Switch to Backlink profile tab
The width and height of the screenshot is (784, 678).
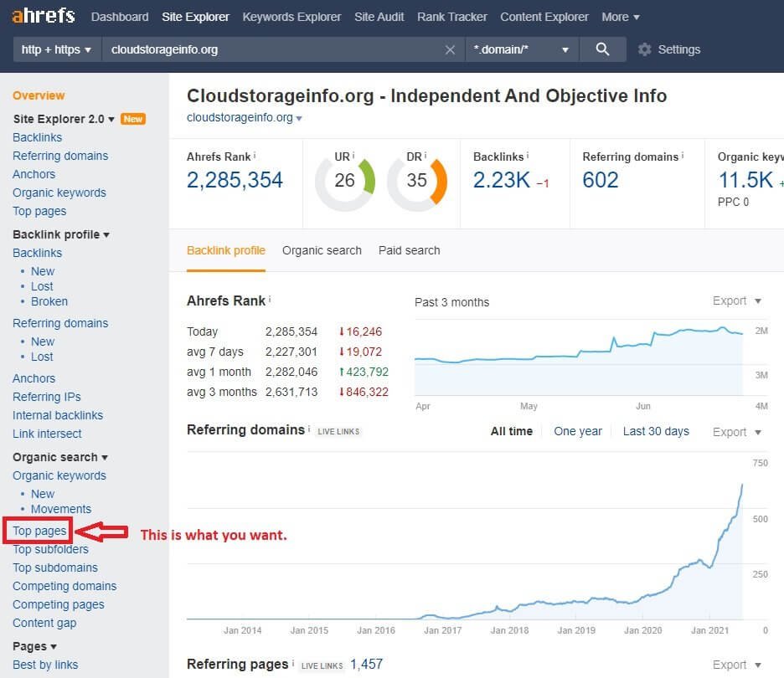coord(226,250)
